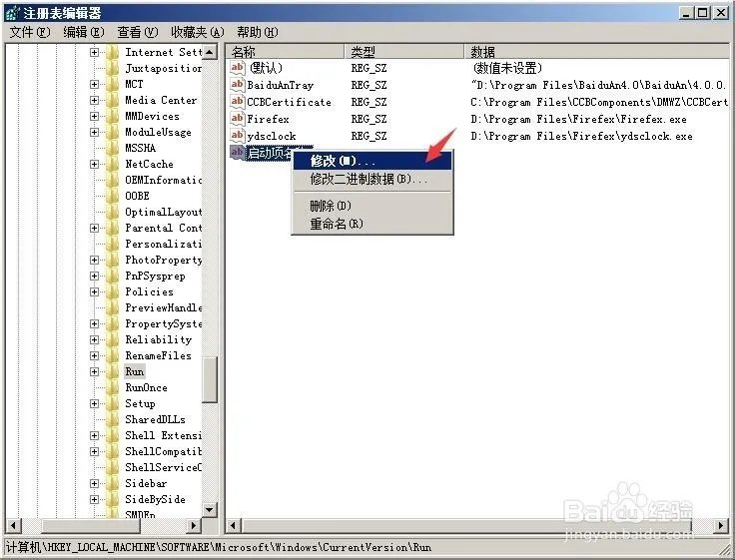
Task: Click the NetCache folder icon
Action: pyautogui.click(x=113, y=164)
